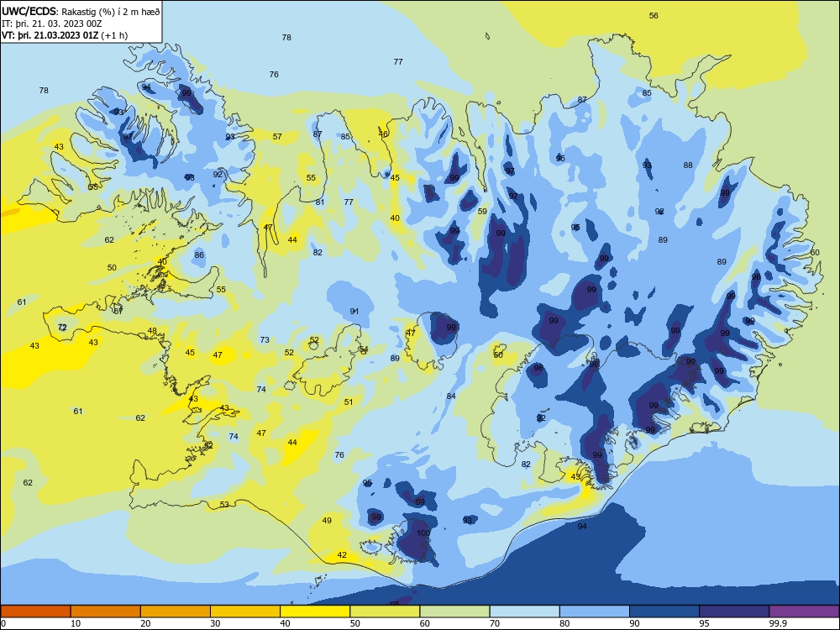Click the '81' humidity value on the map
Image resolution: width=840 pixels, height=630 pixels.
pyautogui.click(x=320, y=202)
